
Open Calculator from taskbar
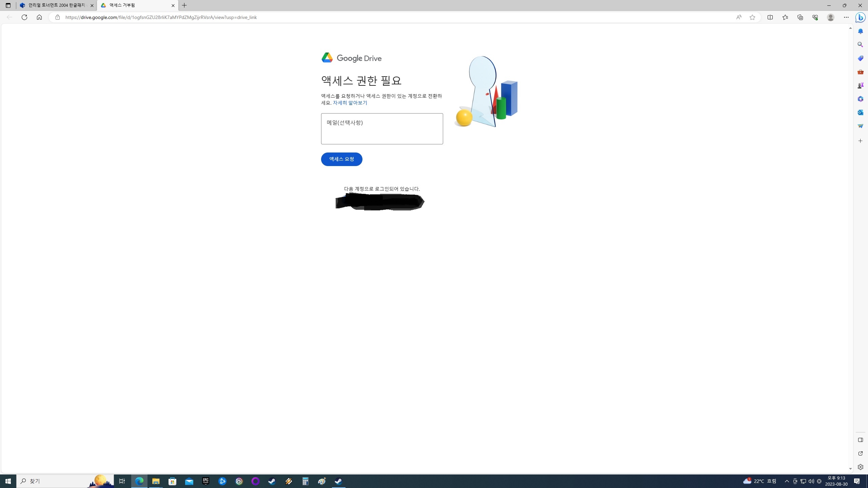(x=305, y=481)
